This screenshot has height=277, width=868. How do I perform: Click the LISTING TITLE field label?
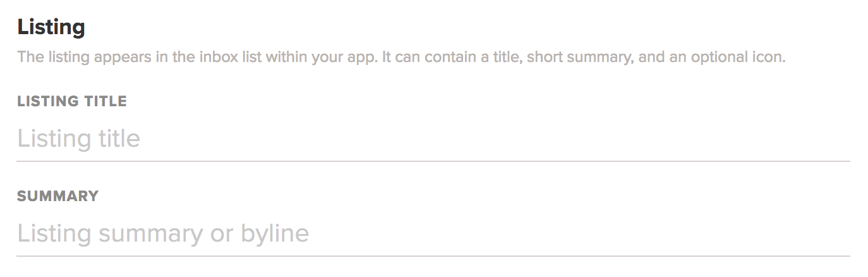(72, 101)
